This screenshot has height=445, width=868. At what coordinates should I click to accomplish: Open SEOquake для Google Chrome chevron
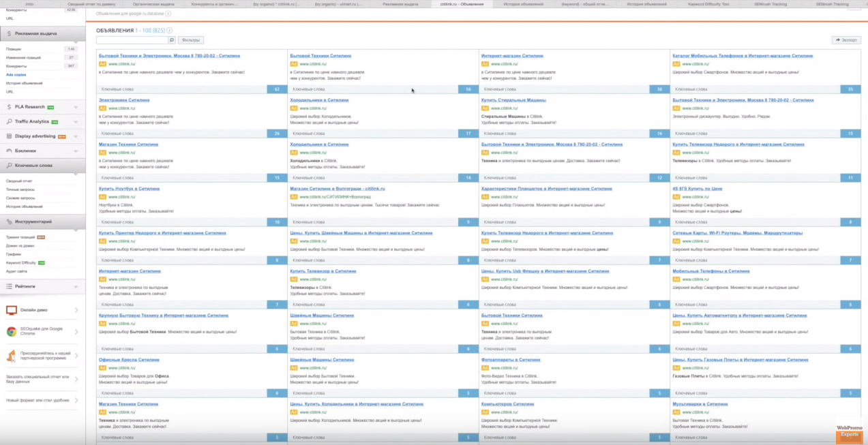(76, 331)
